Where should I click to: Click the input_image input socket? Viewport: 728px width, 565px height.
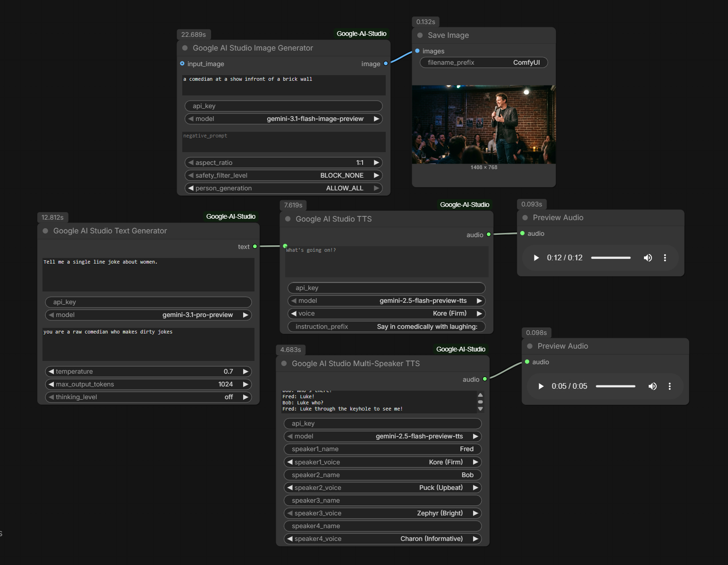point(182,64)
